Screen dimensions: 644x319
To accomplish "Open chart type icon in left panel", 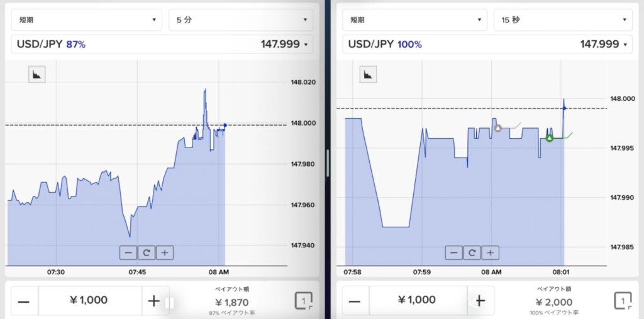I will coord(37,74).
